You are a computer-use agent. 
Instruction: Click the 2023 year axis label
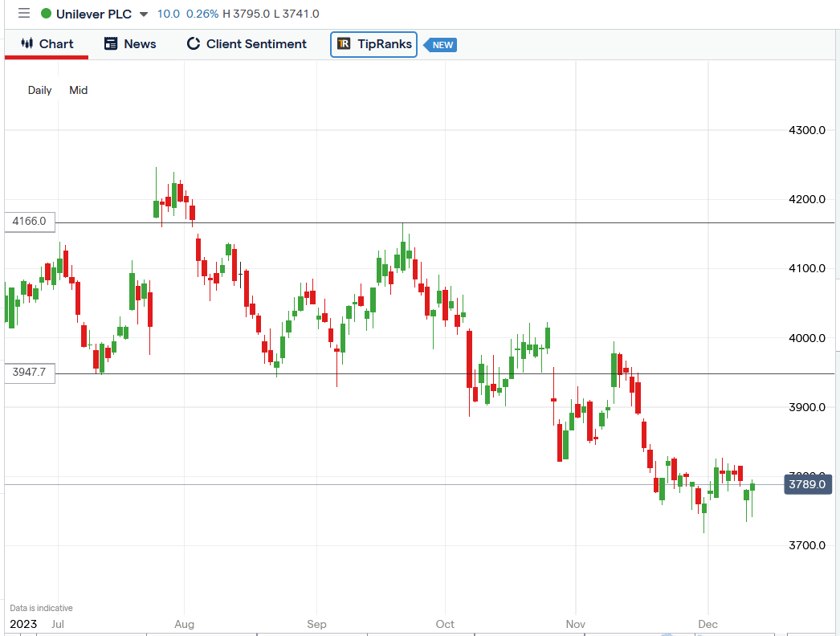[x=23, y=624]
